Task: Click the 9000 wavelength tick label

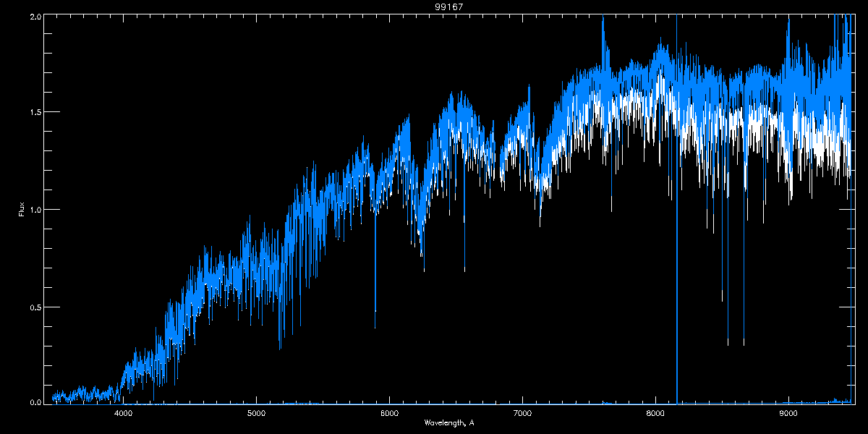Action: tap(788, 413)
